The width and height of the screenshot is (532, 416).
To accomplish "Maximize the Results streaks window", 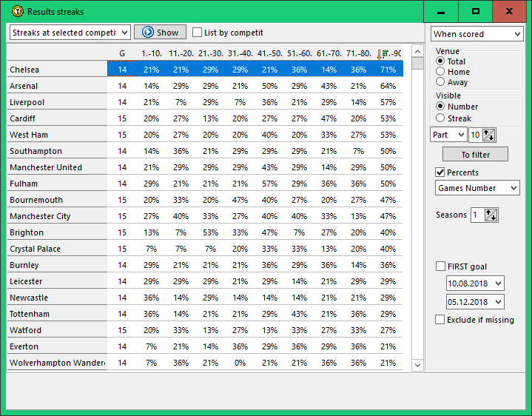I will (476, 12).
